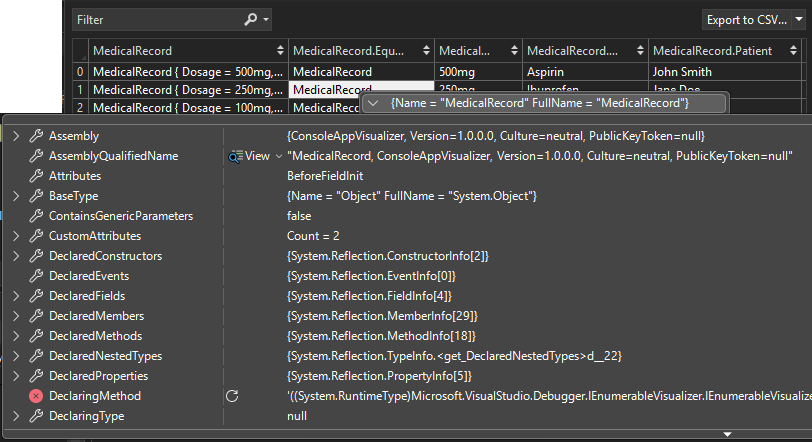Image resolution: width=812 pixels, height=442 pixels.
Task: Click the wrench icon next to Attributes
Action: pyautogui.click(x=36, y=176)
